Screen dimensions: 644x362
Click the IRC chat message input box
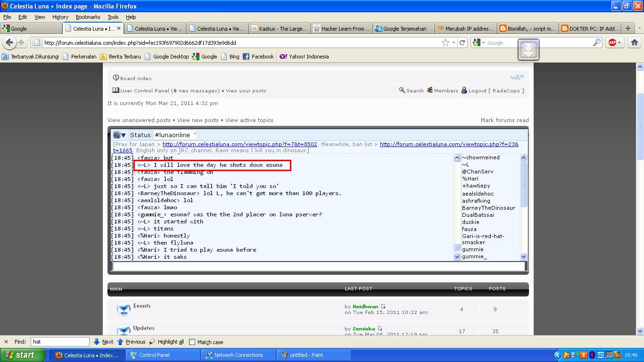(319, 266)
